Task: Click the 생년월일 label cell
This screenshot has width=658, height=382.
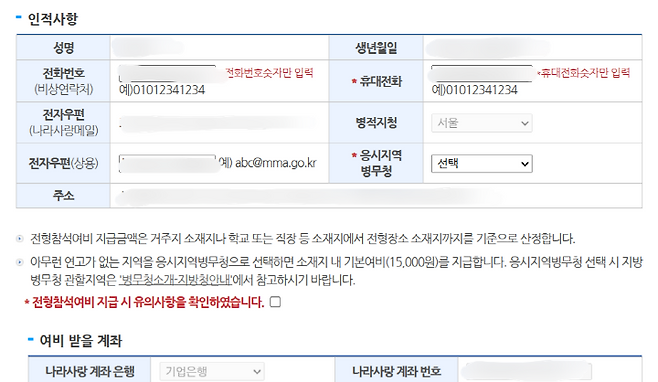Action: [x=376, y=47]
